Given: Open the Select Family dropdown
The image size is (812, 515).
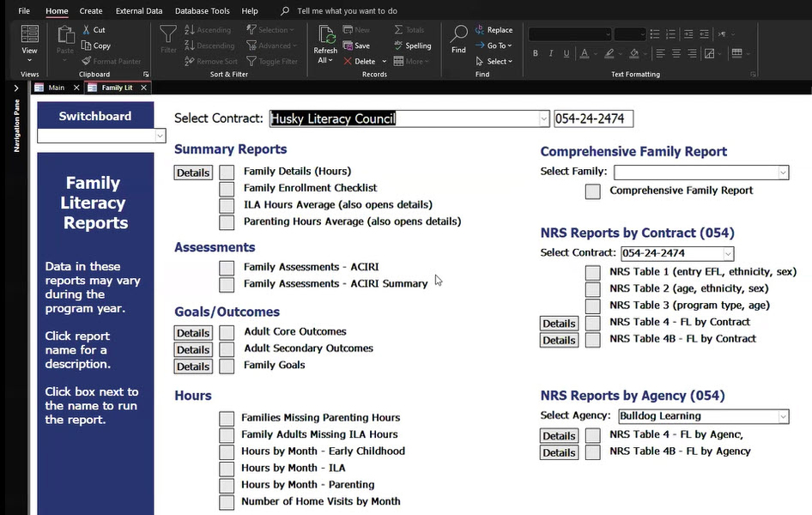Looking at the screenshot, I should click(x=783, y=173).
